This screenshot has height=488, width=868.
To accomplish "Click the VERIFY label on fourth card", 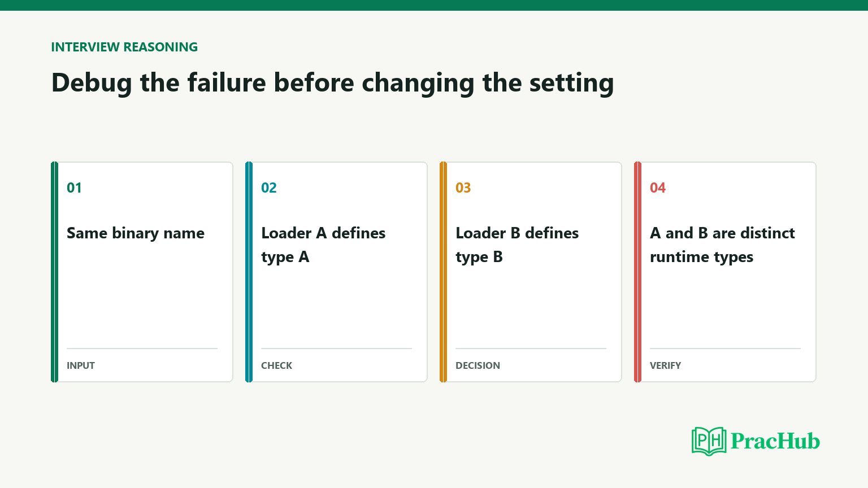I will [x=665, y=365].
